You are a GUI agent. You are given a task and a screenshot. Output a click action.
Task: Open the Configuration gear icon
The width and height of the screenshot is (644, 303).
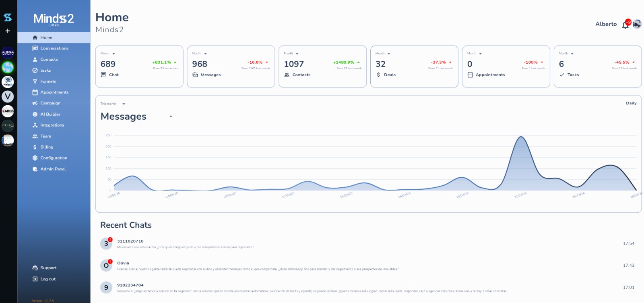coord(35,158)
